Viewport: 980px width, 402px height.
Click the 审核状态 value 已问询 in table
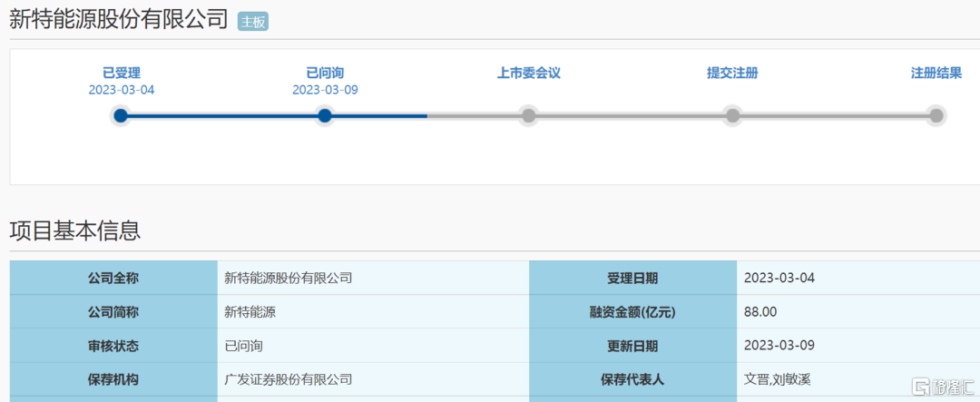coord(243,346)
